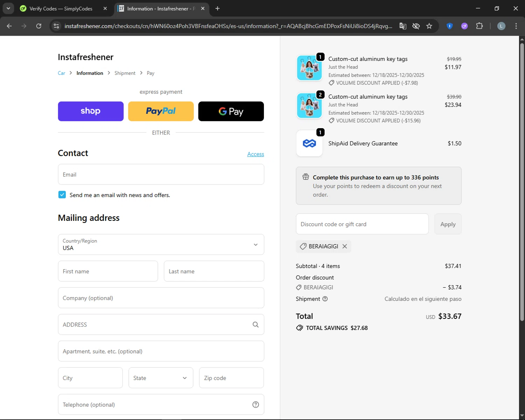Click the ADDRESS input field
The width and height of the screenshot is (525, 420).
(x=161, y=324)
